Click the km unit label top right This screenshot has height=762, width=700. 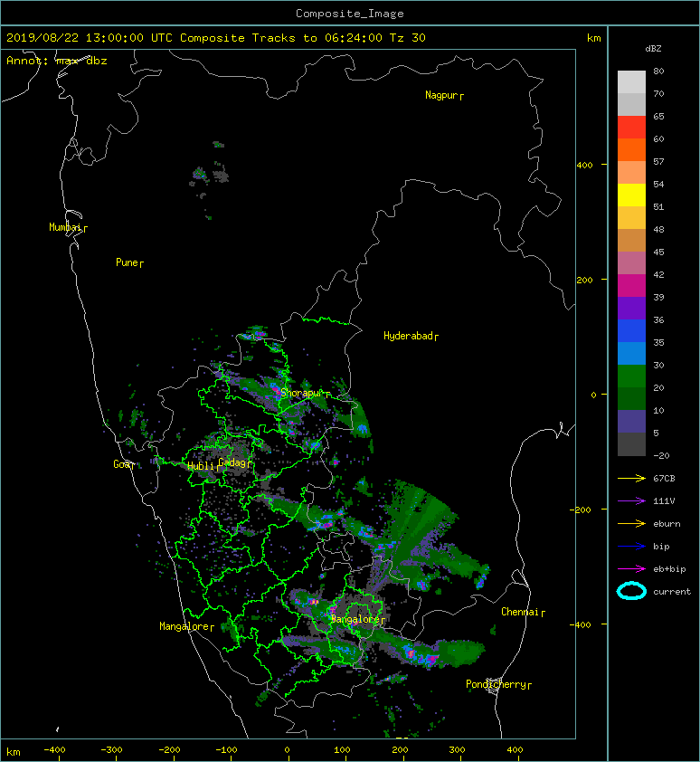point(593,38)
